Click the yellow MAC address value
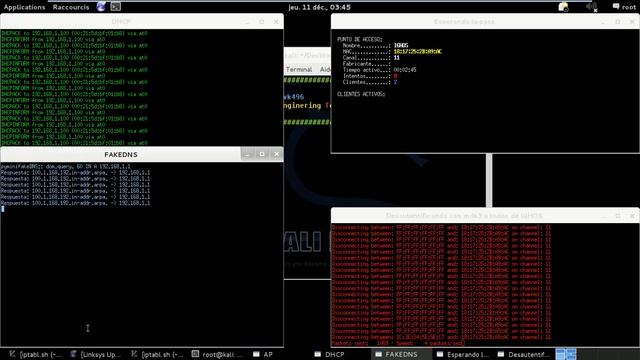This screenshot has width=640, height=360. 418,51
